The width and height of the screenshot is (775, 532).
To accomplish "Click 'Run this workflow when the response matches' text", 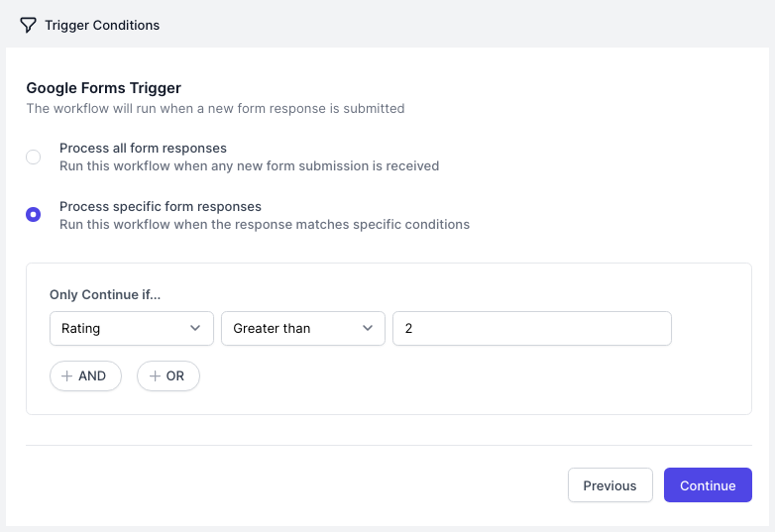I will click(204, 224).
